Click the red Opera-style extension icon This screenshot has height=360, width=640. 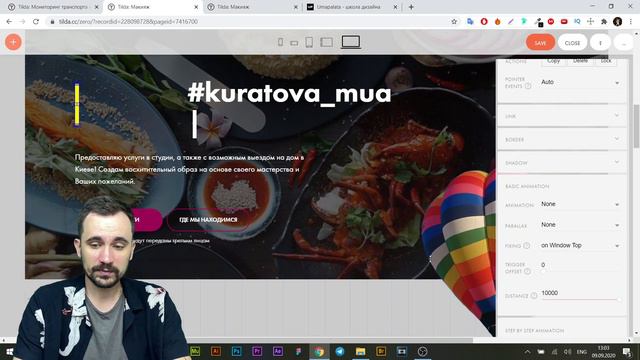click(x=484, y=22)
